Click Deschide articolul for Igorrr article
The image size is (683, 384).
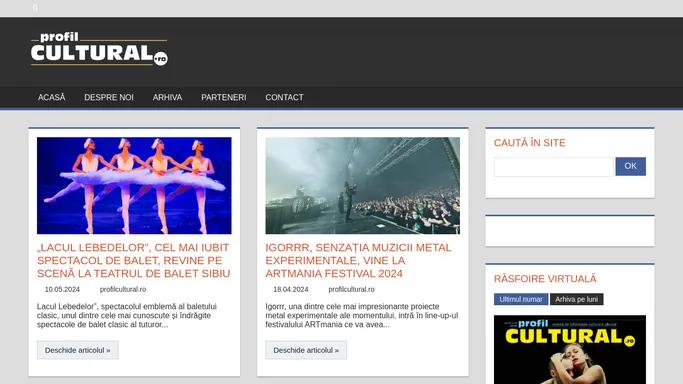[306, 350]
